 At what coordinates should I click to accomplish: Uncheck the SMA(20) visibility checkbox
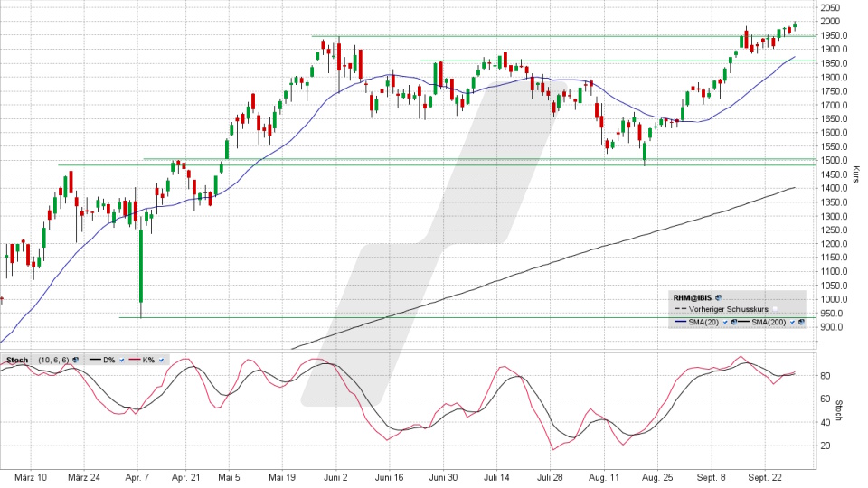725,322
